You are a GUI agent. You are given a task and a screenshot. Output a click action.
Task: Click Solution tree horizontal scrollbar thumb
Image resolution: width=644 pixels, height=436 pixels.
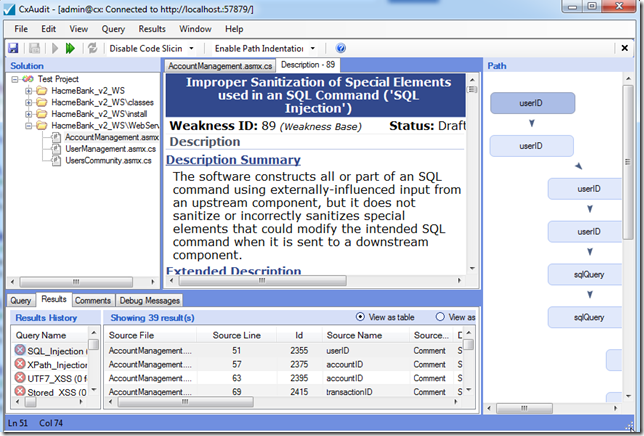click(x=76, y=282)
